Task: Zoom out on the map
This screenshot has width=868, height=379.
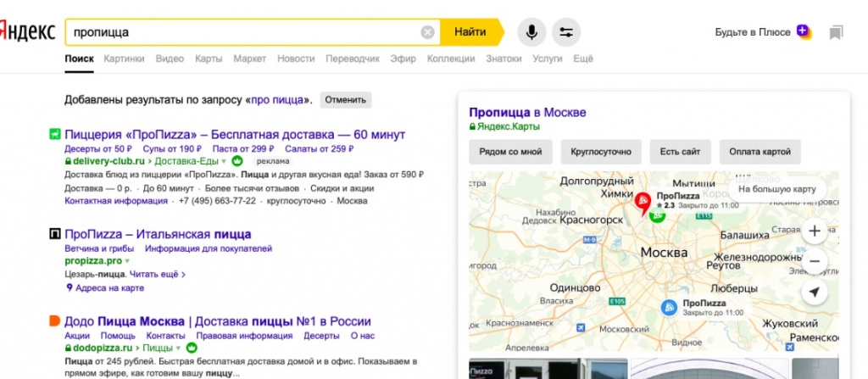Action: point(815,261)
